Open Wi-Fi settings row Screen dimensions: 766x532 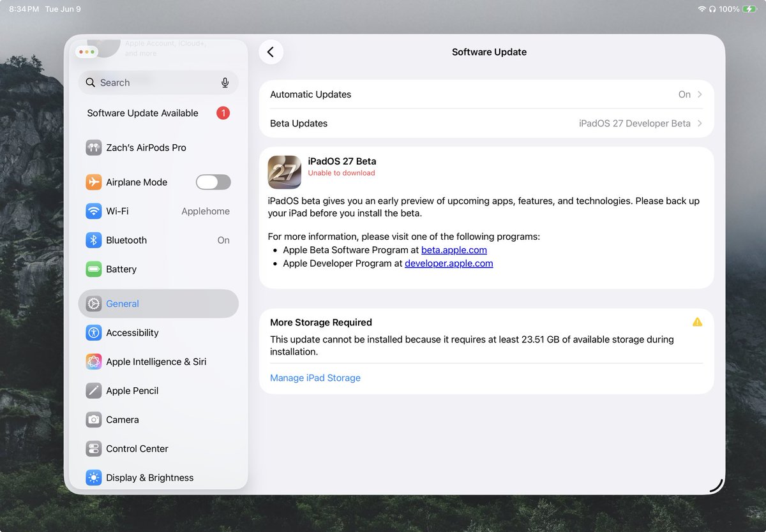(x=158, y=211)
